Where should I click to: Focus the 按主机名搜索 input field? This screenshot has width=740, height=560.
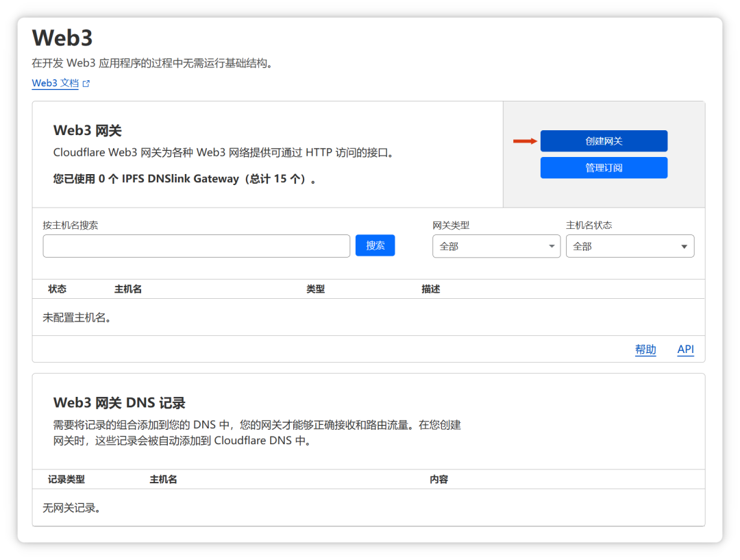[197, 246]
